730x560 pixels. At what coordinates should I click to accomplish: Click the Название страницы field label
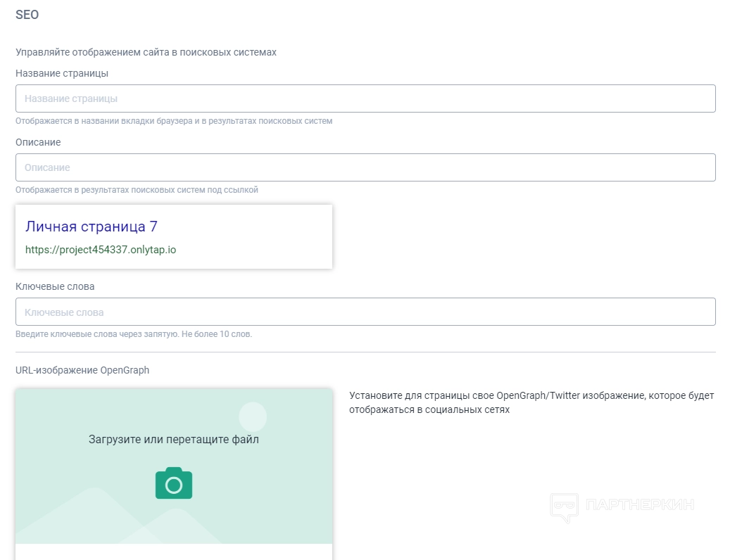[62, 72]
